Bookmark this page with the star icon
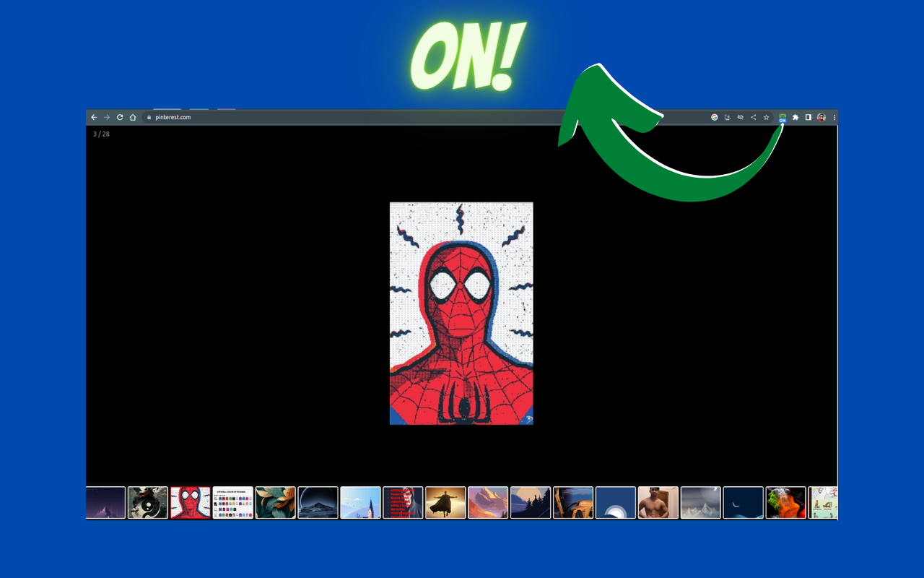This screenshot has width=924, height=578. (767, 117)
